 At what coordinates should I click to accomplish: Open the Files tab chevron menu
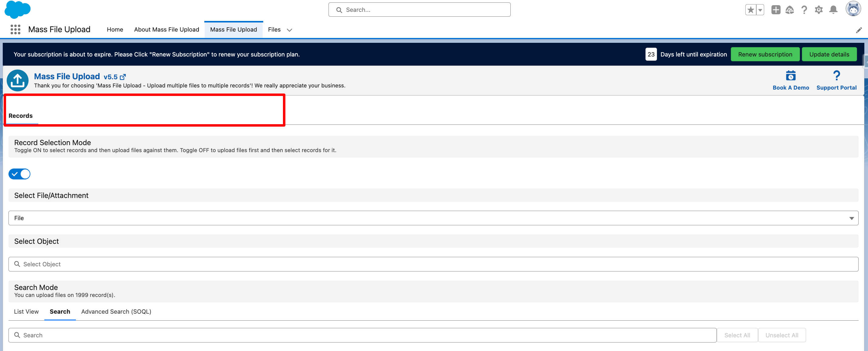coord(289,30)
